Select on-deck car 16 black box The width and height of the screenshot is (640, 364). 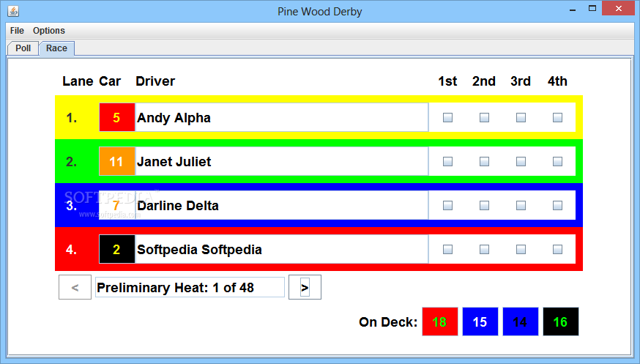(x=561, y=322)
